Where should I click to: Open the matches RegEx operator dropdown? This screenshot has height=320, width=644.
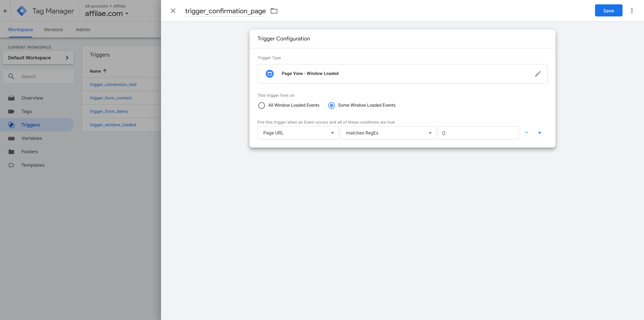point(388,133)
